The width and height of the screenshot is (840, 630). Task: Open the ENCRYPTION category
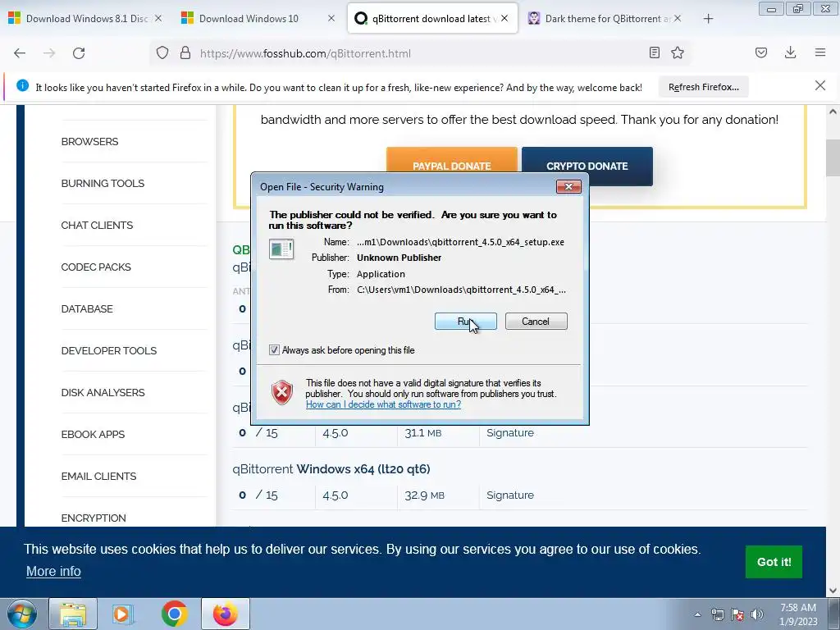(94, 518)
